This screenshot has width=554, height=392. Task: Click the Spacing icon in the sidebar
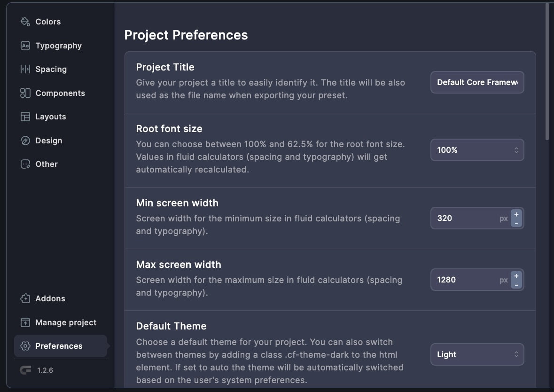click(x=25, y=69)
